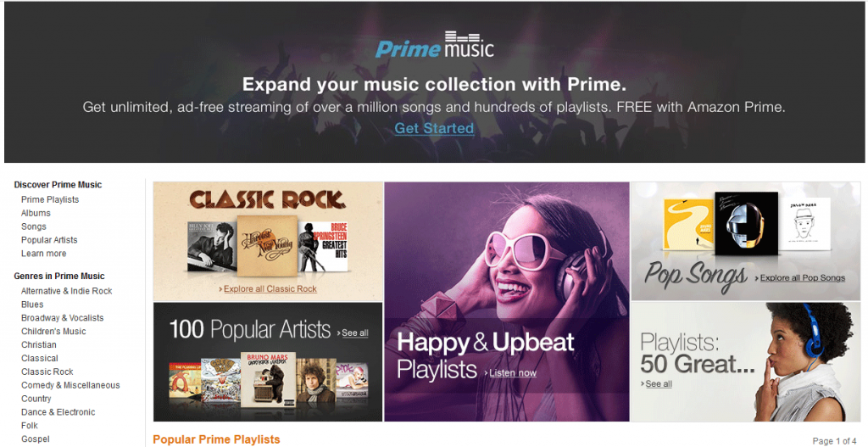Open the Alternative & Indie Rock genre

(x=66, y=291)
